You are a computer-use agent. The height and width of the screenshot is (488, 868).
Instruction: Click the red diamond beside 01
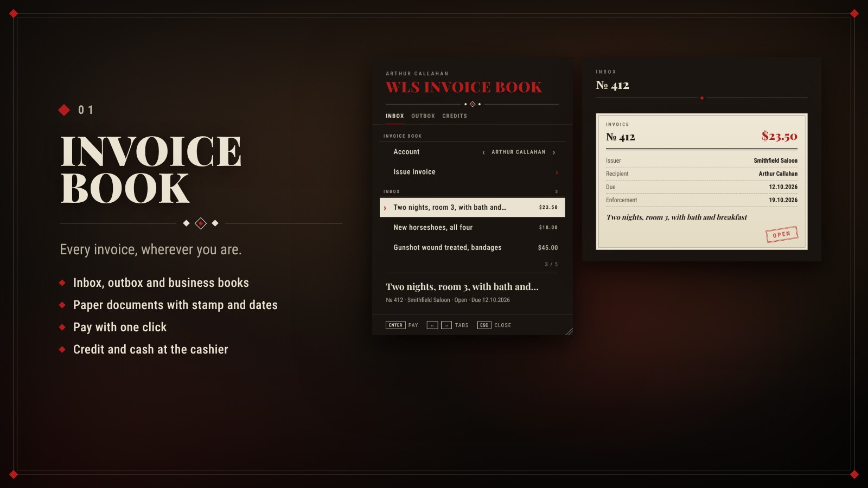click(64, 110)
